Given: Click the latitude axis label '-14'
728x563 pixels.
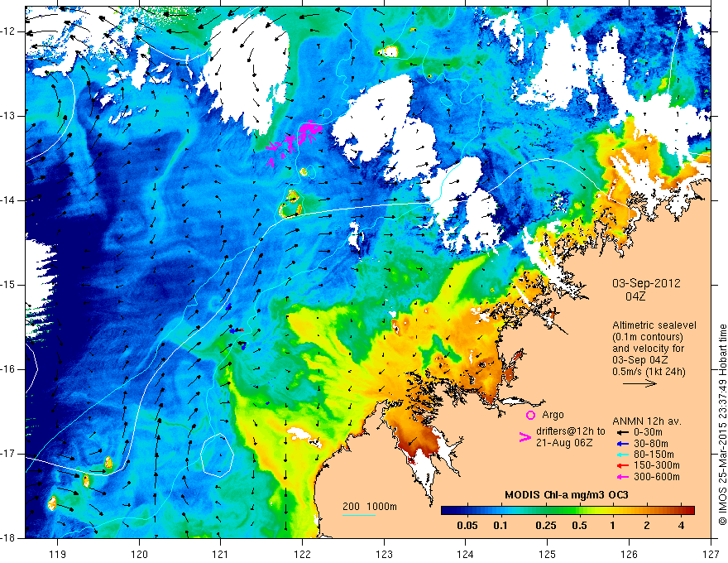Looking at the screenshot, I should coord(8,200).
